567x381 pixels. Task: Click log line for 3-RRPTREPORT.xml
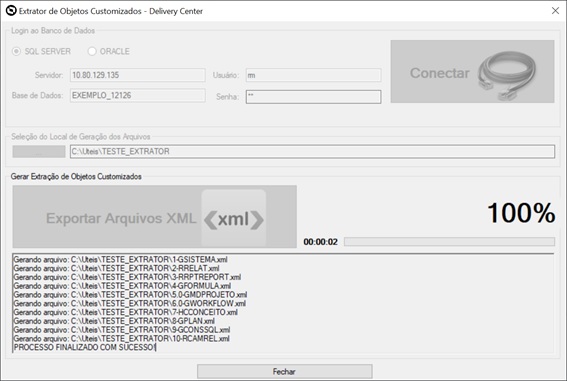[x=127, y=277]
